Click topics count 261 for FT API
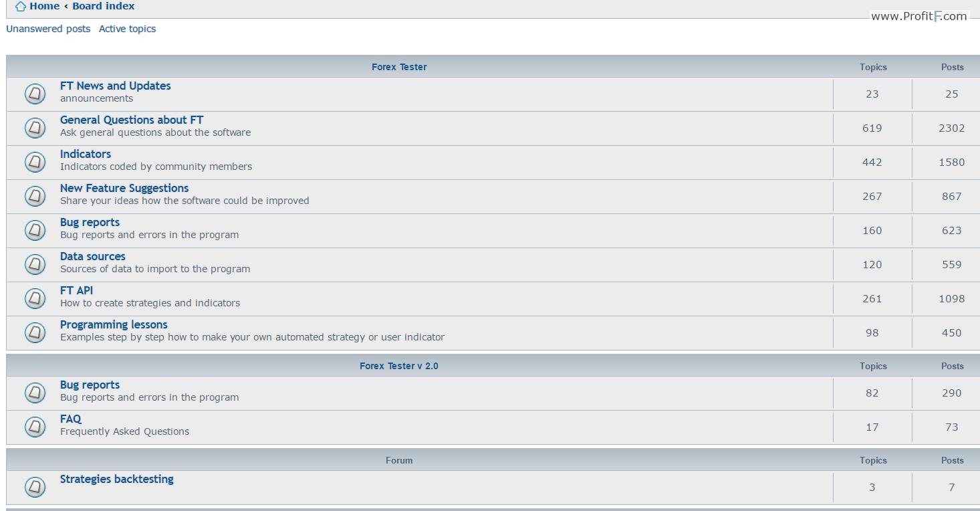Viewport: 980px width, 511px height. [872, 299]
